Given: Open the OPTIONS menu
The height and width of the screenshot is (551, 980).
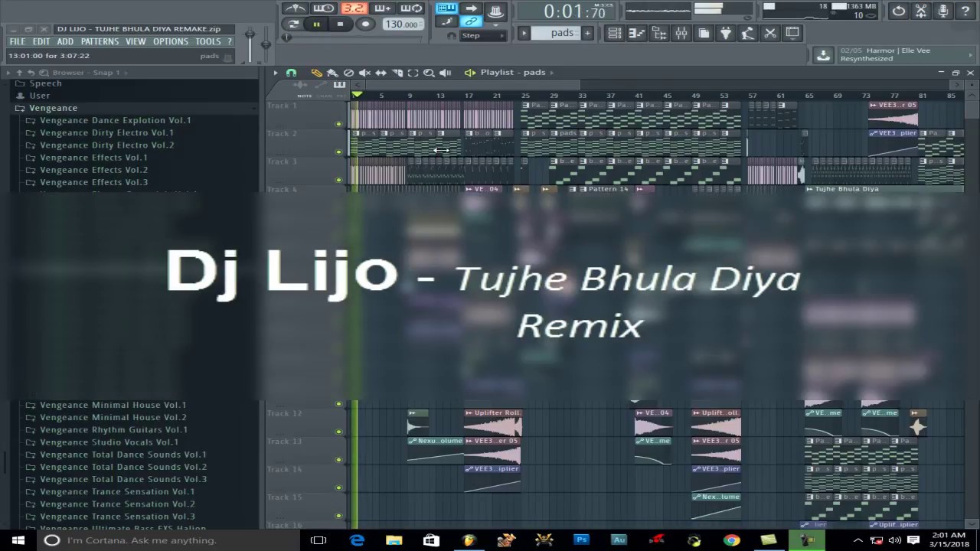Looking at the screenshot, I should coord(170,41).
